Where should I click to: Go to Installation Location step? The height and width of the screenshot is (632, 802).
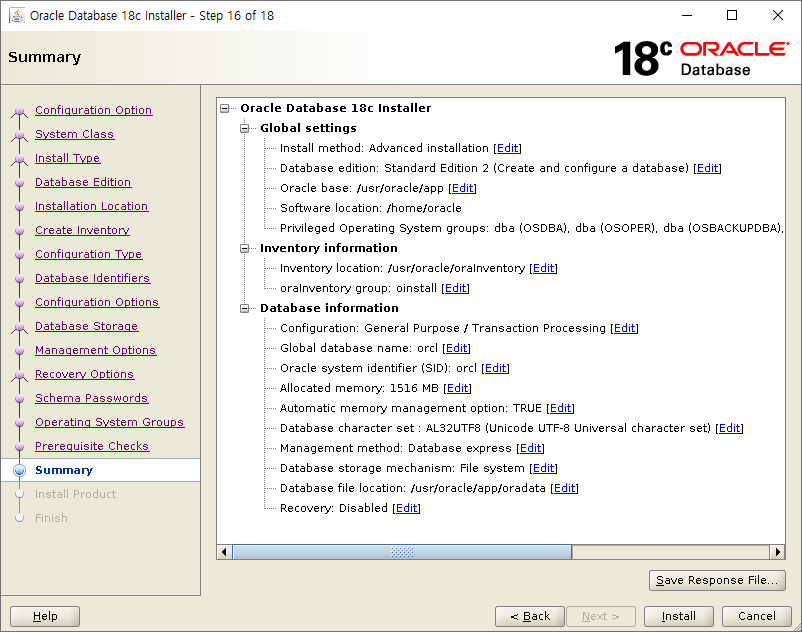pyautogui.click(x=92, y=206)
